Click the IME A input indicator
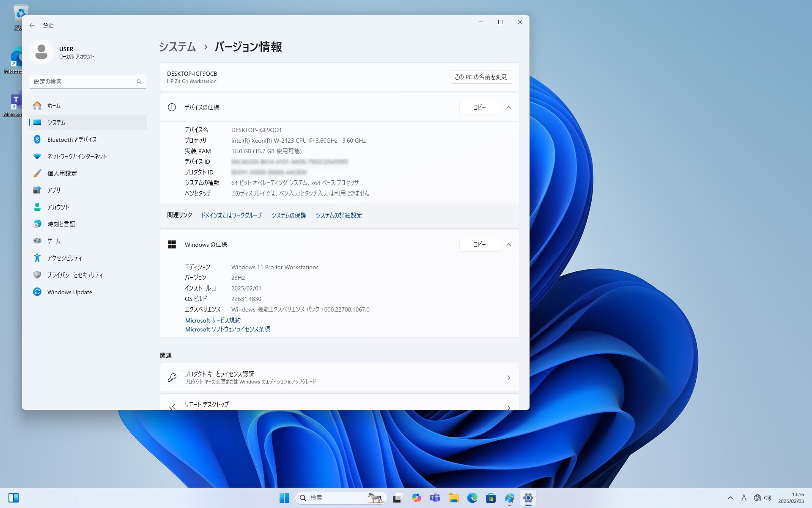Viewport: 812px width, 508px height. 744,498
